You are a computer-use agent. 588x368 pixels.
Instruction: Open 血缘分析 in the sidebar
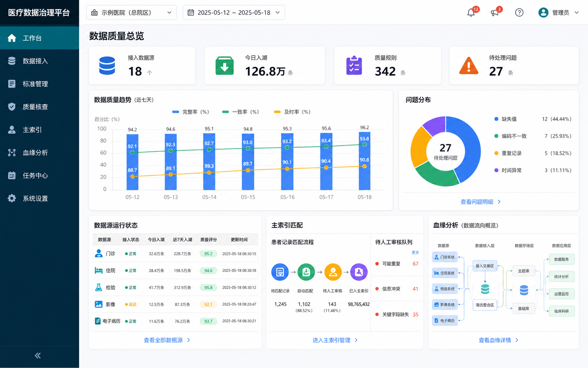[x=39, y=152]
